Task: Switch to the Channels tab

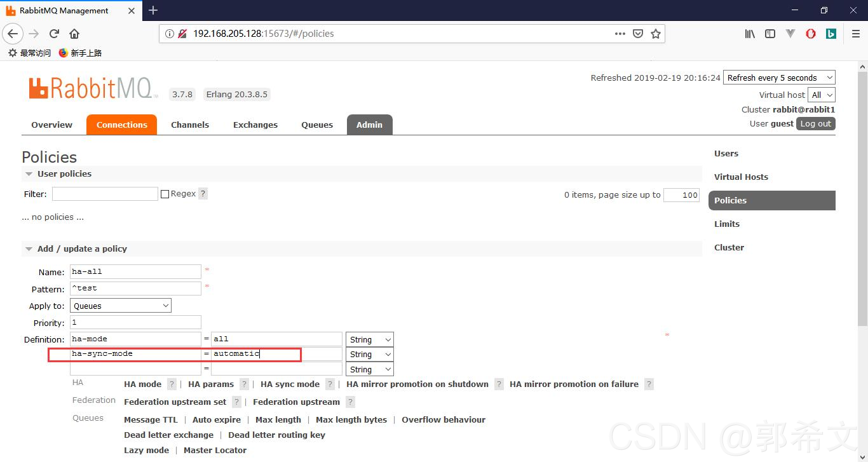Action: (x=190, y=125)
